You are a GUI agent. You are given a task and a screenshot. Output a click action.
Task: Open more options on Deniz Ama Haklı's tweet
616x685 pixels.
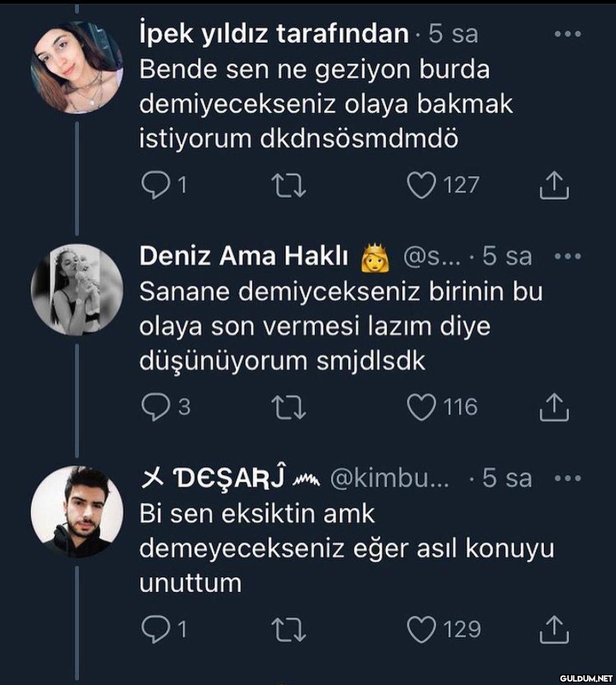tap(568, 256)
